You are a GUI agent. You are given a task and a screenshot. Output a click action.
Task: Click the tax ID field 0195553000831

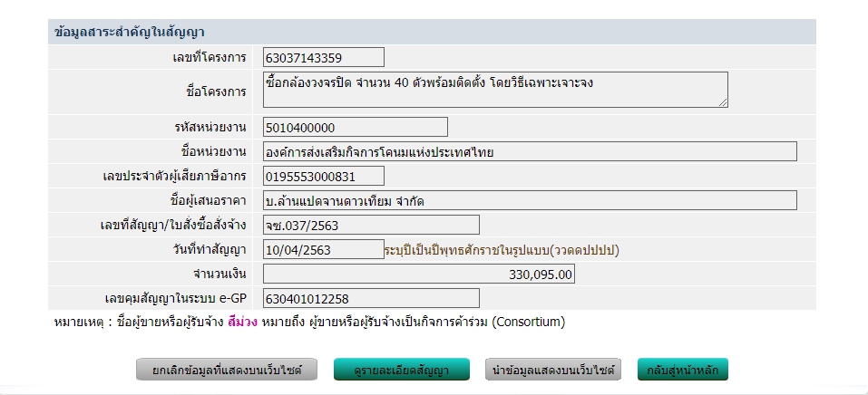(x=323, y=176)
